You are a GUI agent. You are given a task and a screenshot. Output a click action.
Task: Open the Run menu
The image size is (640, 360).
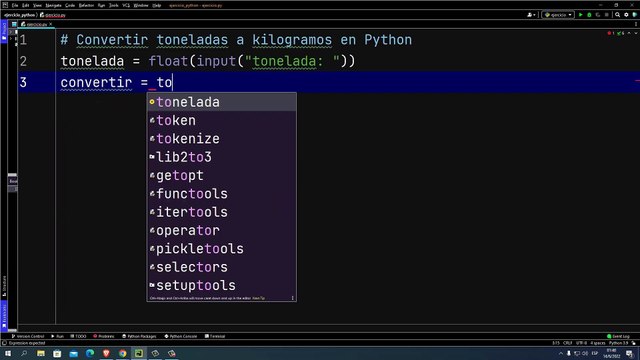coord(101,5)
